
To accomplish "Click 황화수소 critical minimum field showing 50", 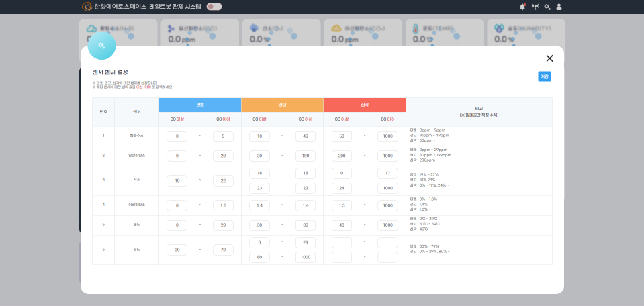I will point(342,136).
